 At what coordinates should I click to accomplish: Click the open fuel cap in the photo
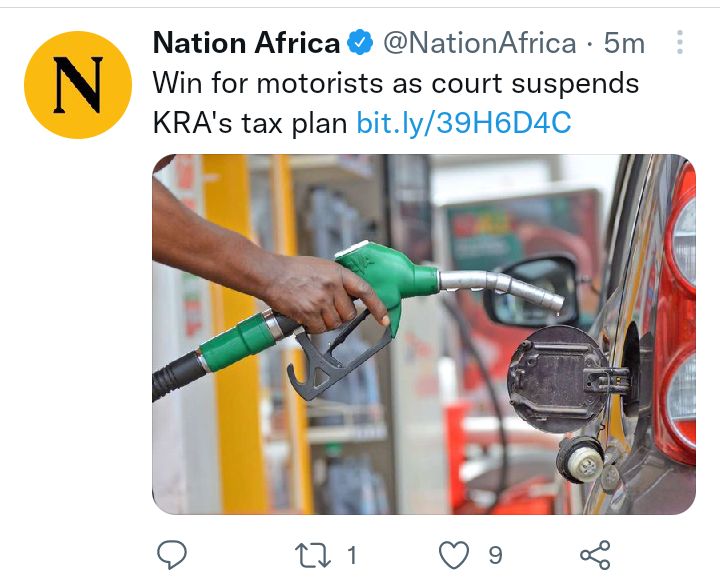[x=557, y=379]
